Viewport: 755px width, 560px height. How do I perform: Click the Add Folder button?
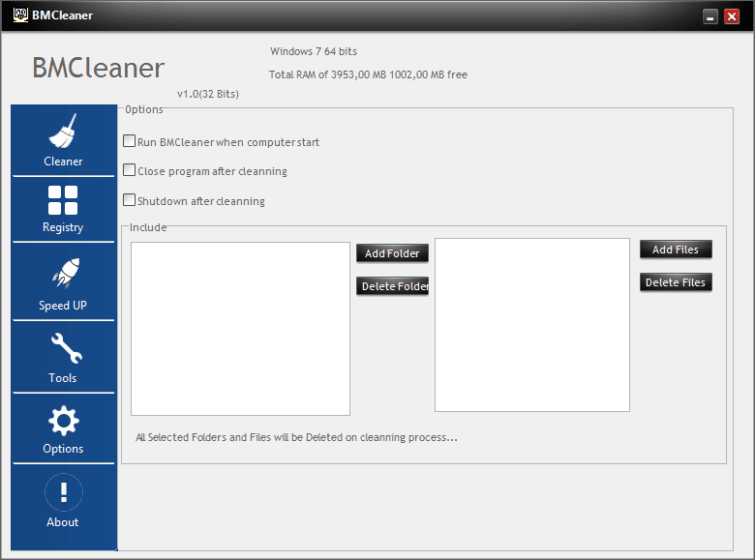[392, 253]
